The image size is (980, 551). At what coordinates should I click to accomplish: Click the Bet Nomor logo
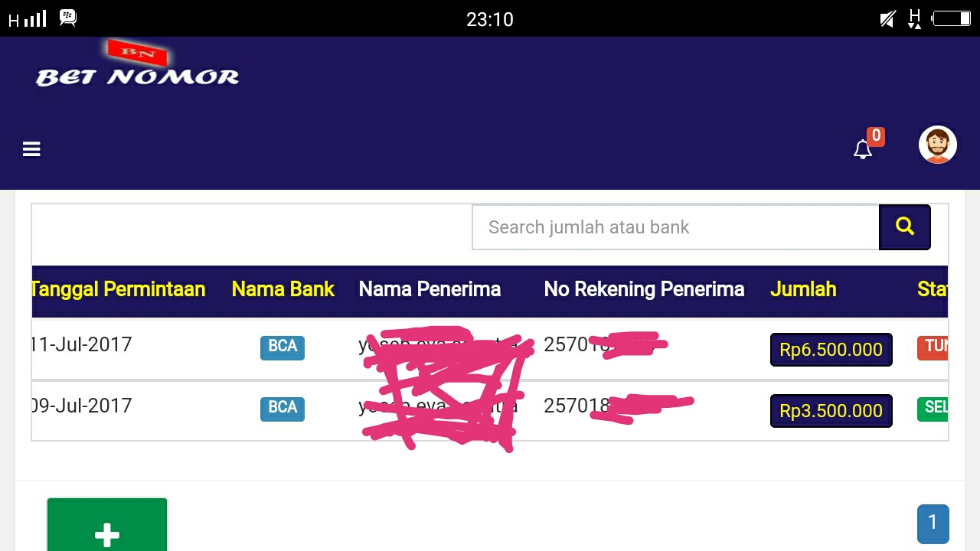[x=138, y=69]
